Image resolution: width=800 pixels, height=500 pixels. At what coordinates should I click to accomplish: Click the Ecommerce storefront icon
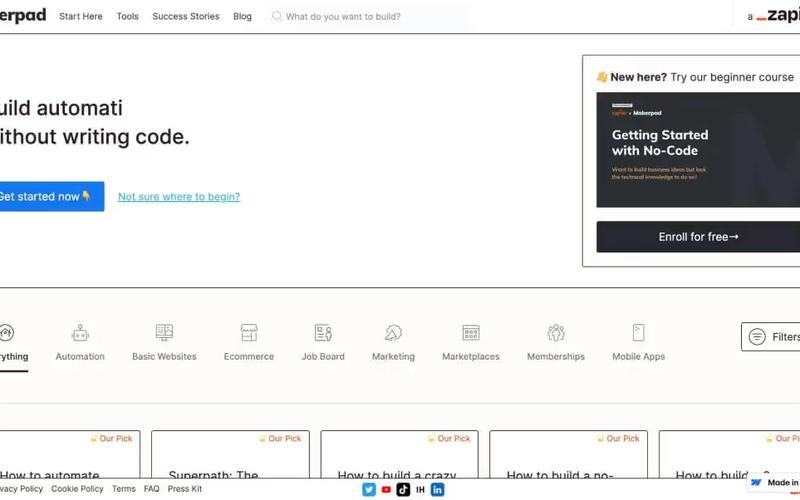click(x=249, y=333)
